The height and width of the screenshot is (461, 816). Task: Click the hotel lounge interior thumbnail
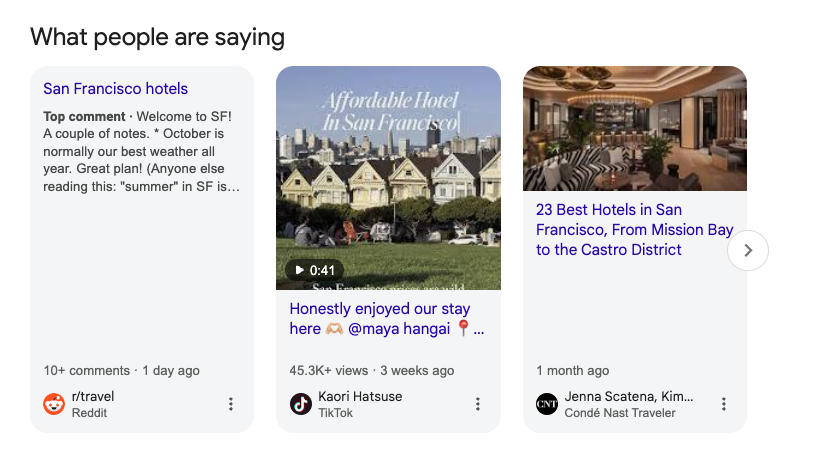634,128
